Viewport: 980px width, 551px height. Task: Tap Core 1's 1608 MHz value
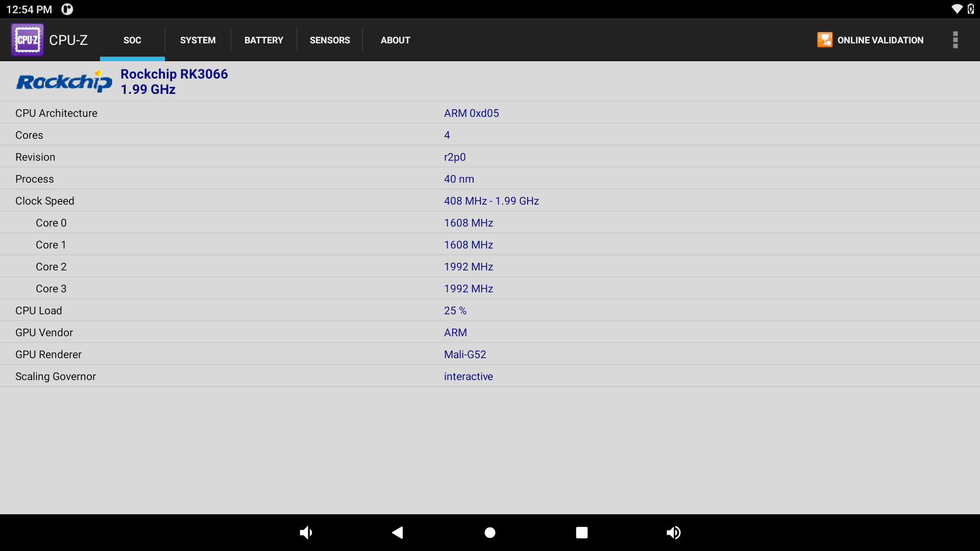469,245
